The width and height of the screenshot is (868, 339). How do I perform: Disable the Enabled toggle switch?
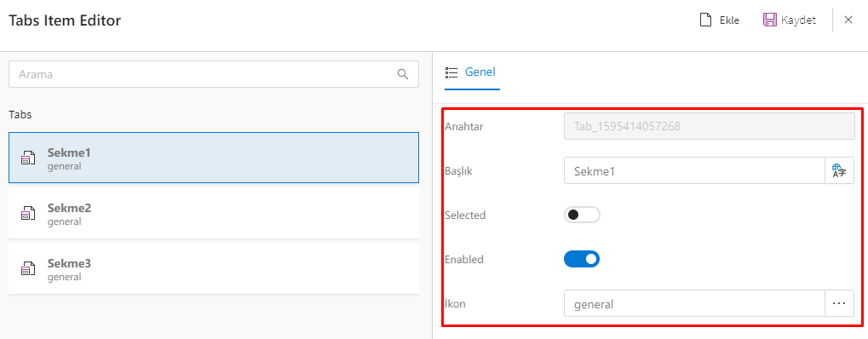click(x=582, y=259)
